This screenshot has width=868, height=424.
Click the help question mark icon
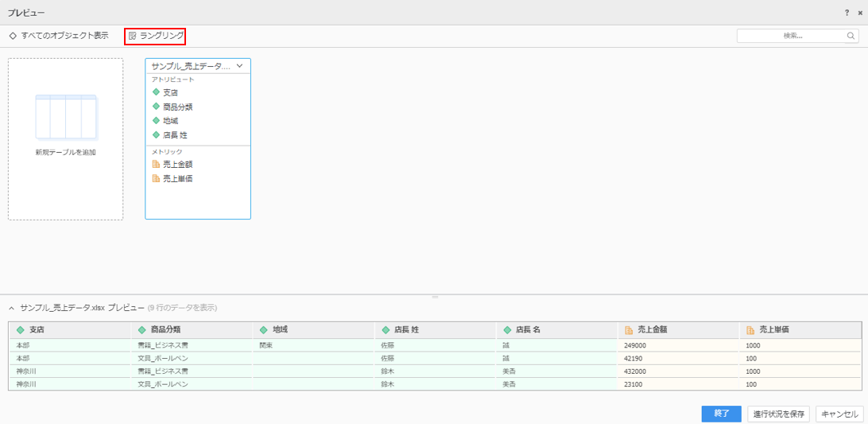(847, 12)
